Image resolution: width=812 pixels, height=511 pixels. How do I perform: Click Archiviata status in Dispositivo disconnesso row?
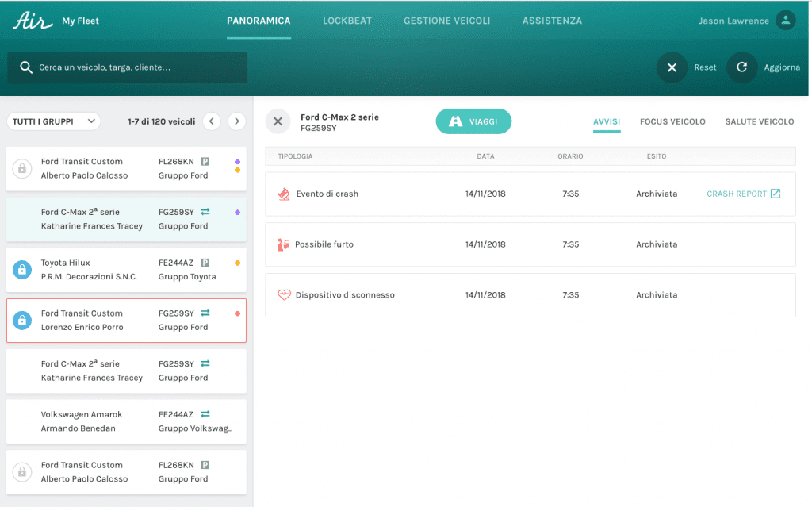click(x=657, y=295)
